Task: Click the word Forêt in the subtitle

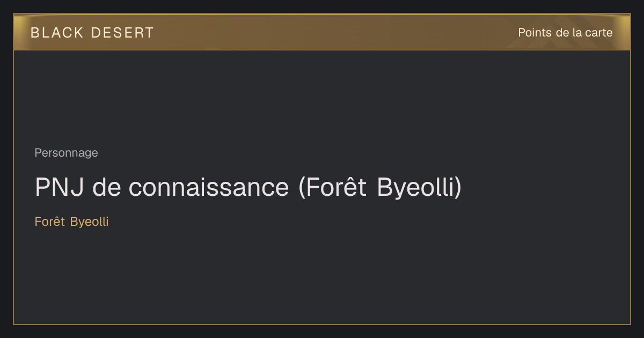Action: pyautogui.click(x=49, y=222)
